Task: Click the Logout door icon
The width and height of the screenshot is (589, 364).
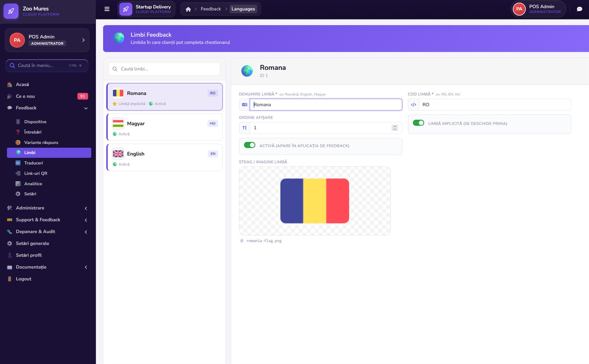Action: click(10, 279)
